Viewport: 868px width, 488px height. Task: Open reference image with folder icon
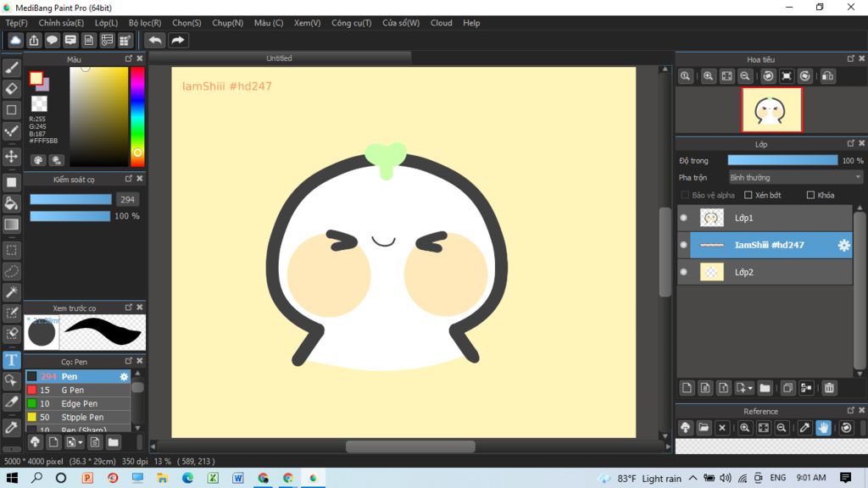(x=704, y=428)
